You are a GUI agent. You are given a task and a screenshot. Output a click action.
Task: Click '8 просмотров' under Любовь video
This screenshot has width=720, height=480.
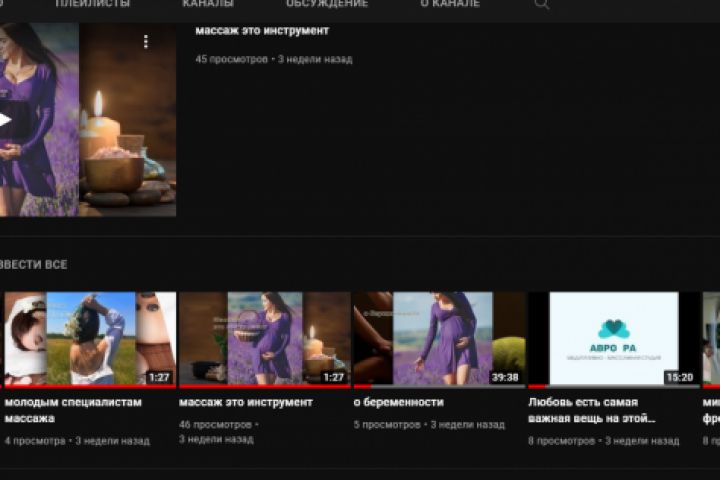click(561, 441)
